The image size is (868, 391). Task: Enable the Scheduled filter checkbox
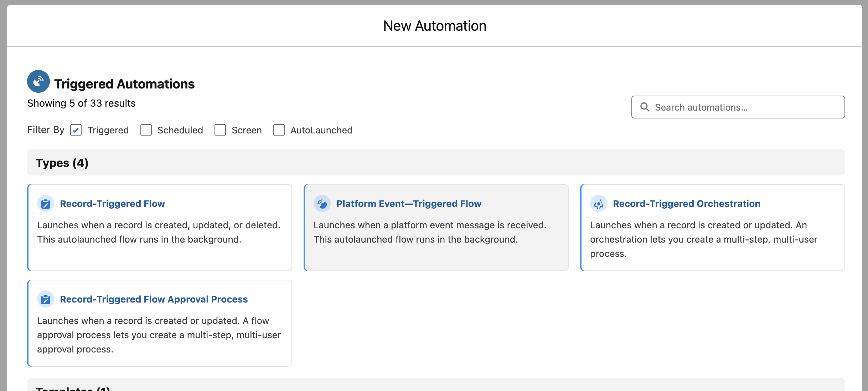[x=146, y=130]
